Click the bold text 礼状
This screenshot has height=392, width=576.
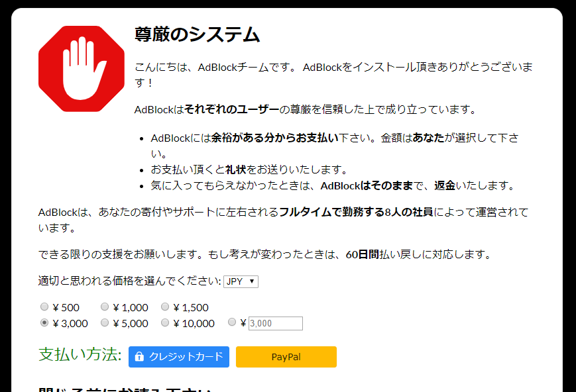(235, 170)
